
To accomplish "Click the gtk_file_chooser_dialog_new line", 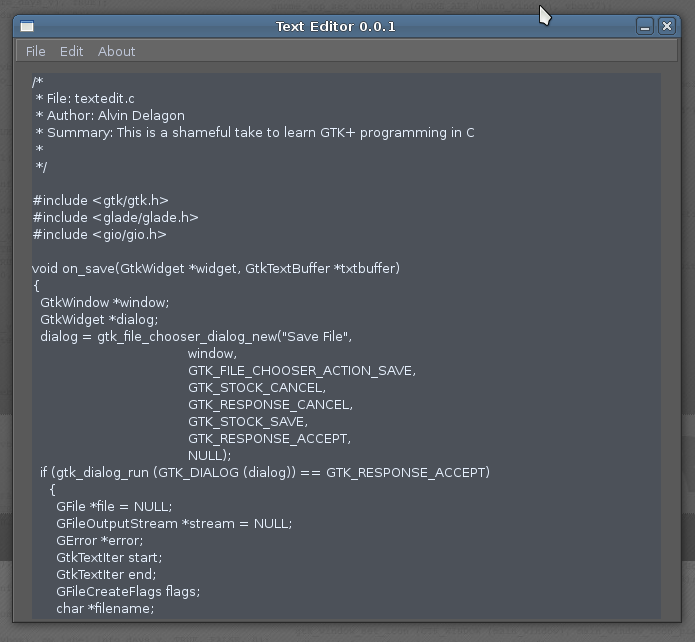I will [196, 337].
